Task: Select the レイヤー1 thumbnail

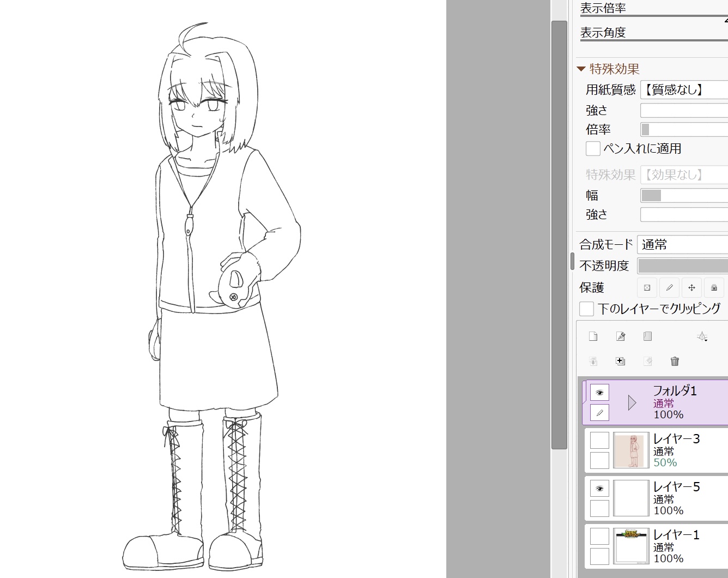Action: coord(631,545)
